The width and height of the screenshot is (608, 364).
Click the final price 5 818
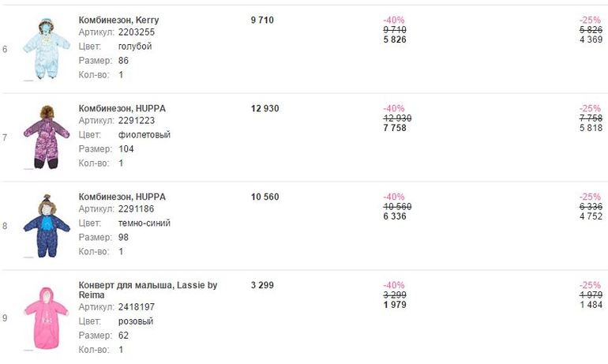589,128
